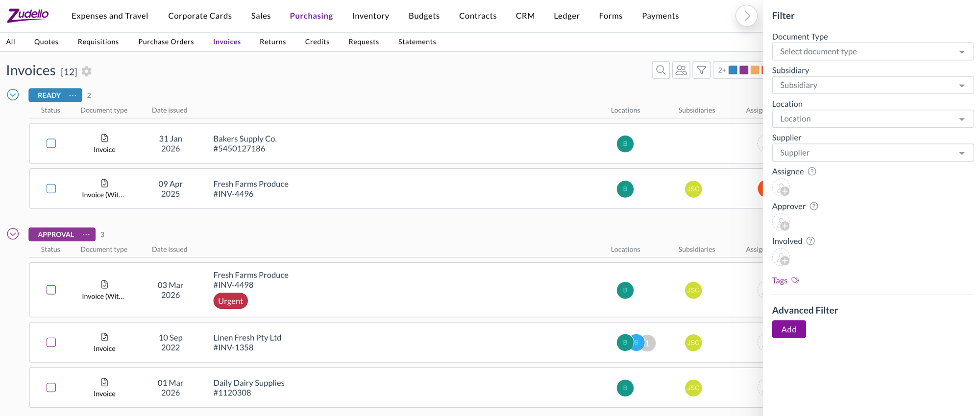This screenshot has width=980, height=416.
Task: Open the Location filter dropdown
Action: click(873, 119)
